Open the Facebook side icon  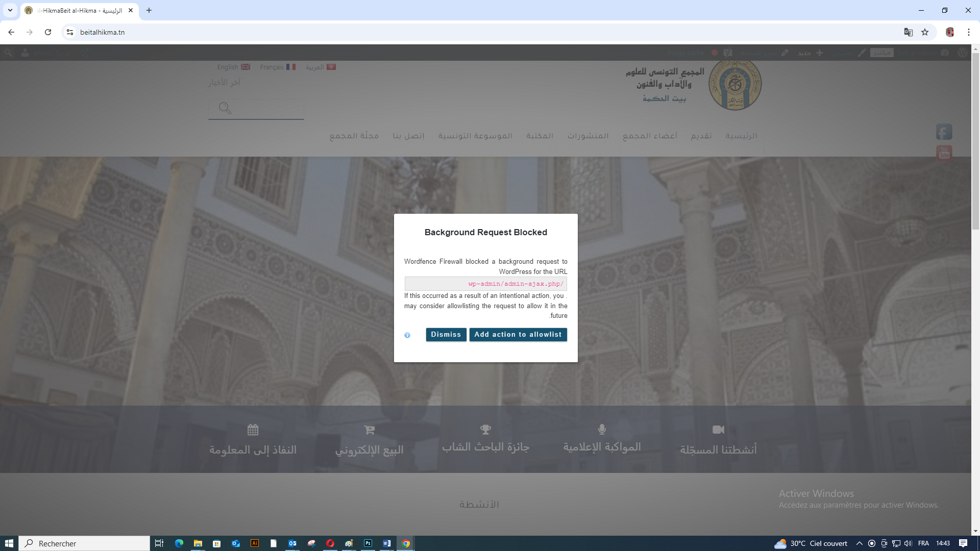click(x=944, y=132)
